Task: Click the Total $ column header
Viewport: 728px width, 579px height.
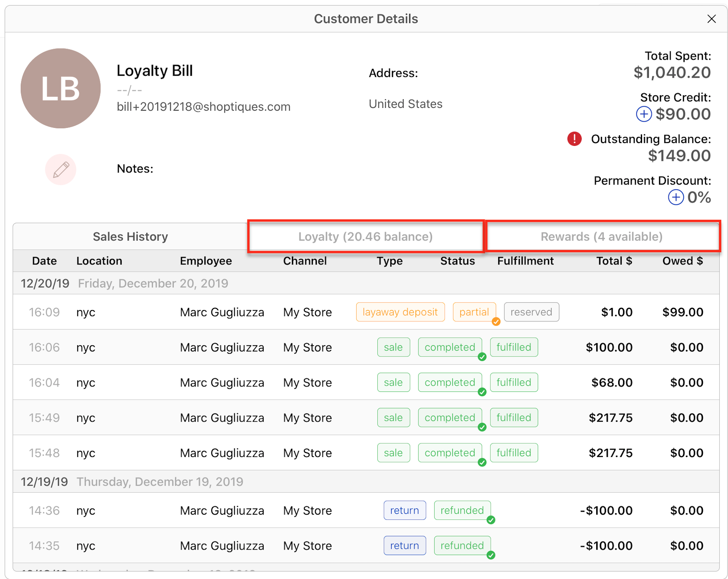Action: tap(614, 261)
